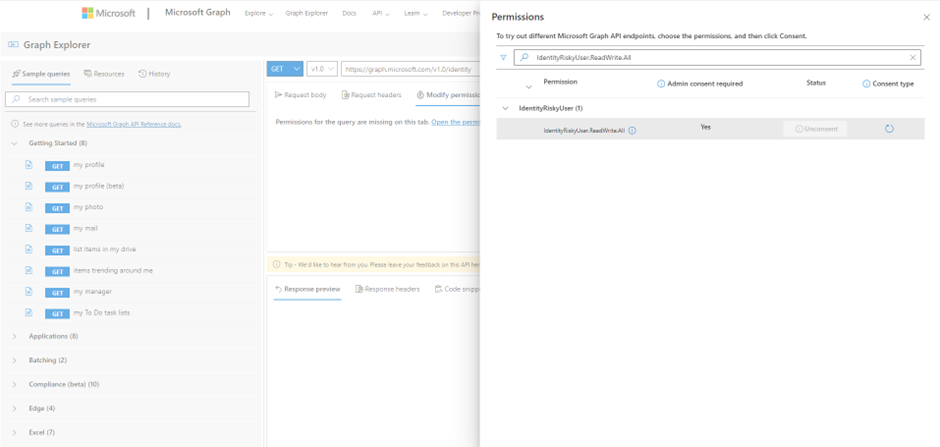Screen dimensions: 940x447
Task: Click the Open the permissions panel link
Action: pyautogui.click(x=456, y=122)
